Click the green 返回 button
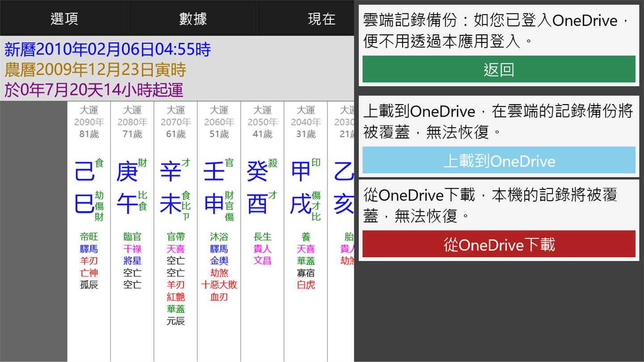This screenshot has height=362, width=644. (x=499, y=69)
